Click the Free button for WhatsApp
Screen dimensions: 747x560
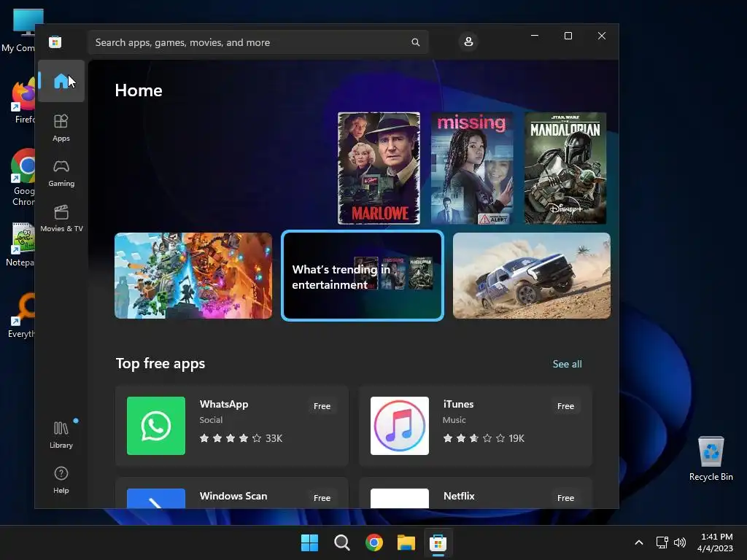click(x=322, y=406)
